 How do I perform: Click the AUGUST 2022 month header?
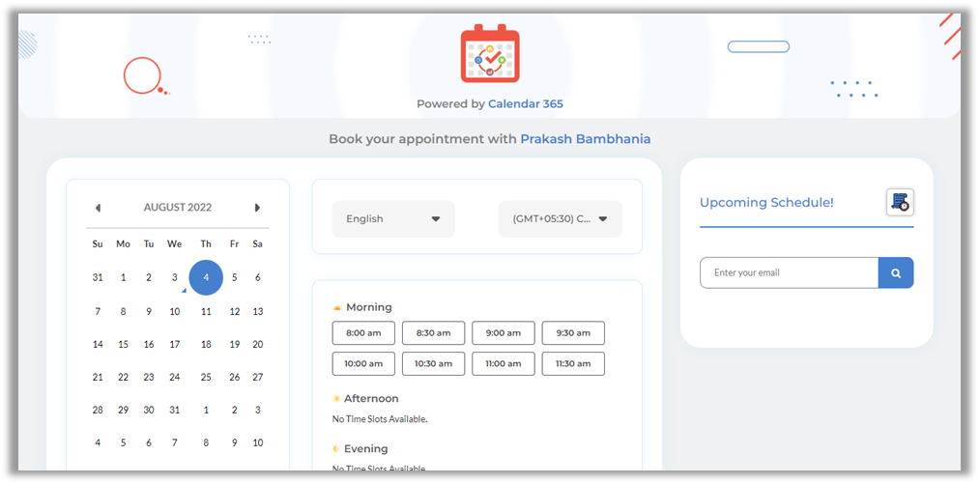178,208
